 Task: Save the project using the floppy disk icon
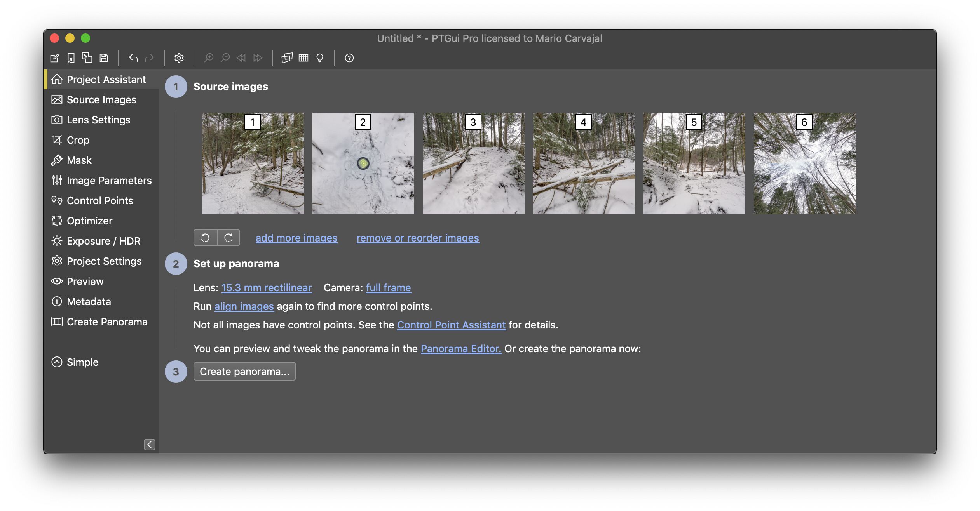104,58
